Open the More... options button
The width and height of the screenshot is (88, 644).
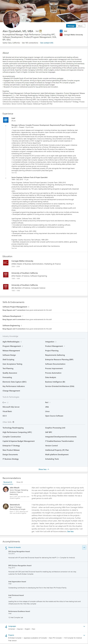coord(82,26)
